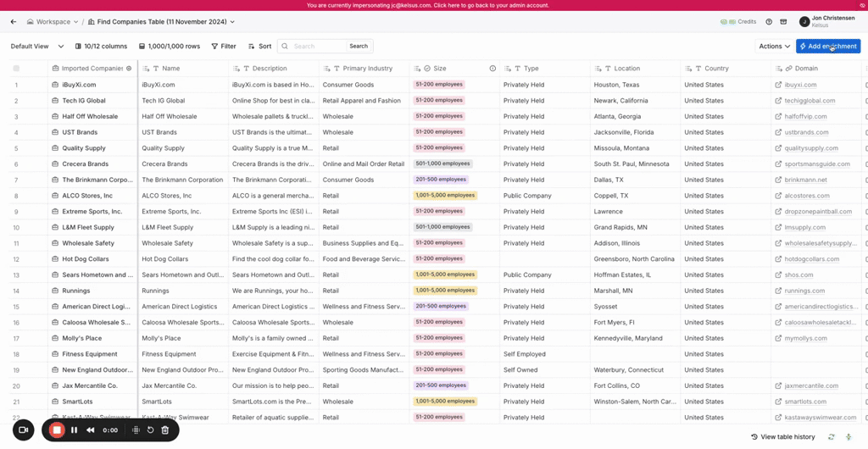
Task: Open the Filter menu
Action: coord(224,47)
